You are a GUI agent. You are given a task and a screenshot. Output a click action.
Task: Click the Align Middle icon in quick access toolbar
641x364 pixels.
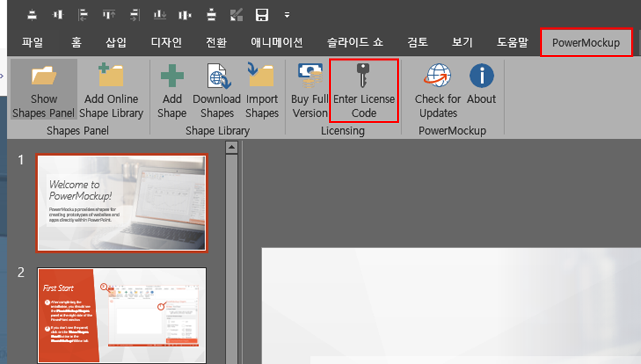[58, 15]
